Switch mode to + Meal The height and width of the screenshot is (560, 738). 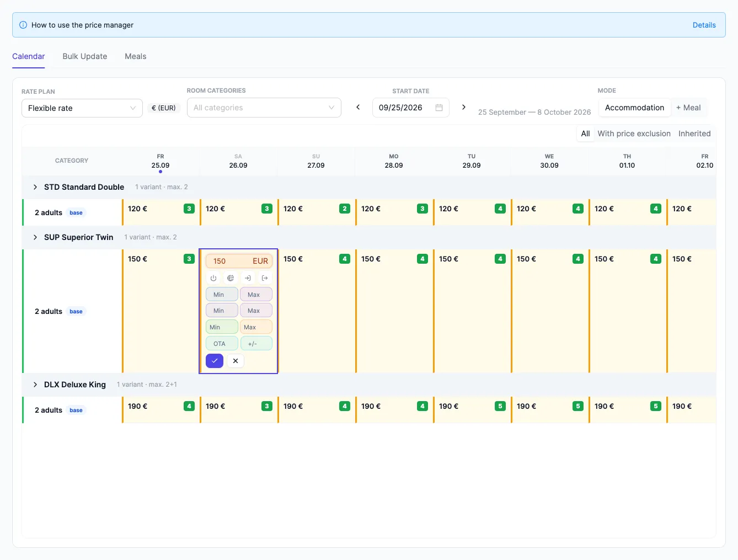[x=688, y=108]
